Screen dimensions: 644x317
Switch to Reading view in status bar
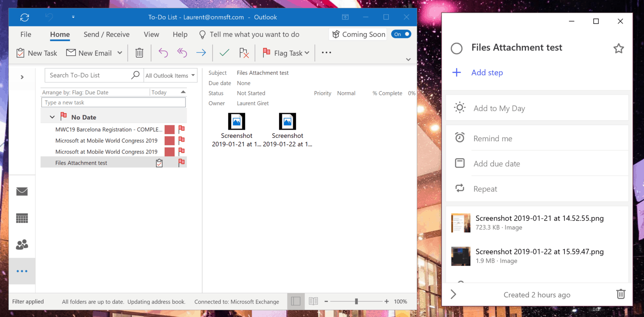(313, 301)
